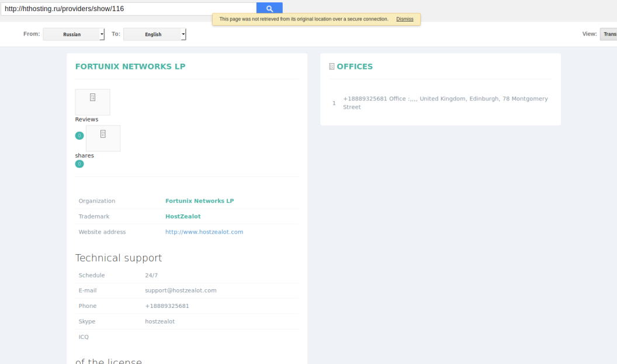
Task: Click the URL address input field
Action: [x=129, y=9]
